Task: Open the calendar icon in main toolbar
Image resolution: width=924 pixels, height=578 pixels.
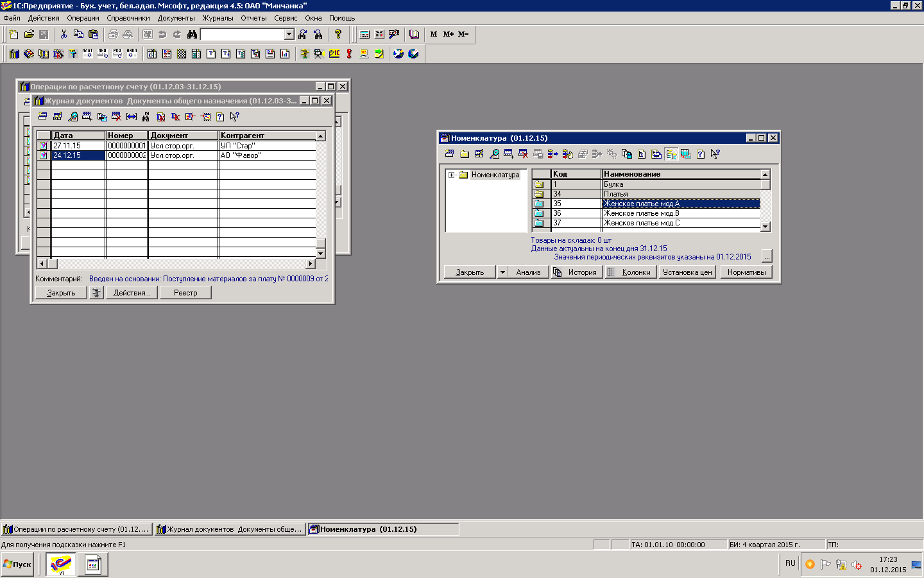Action: [x=379, y=34]
